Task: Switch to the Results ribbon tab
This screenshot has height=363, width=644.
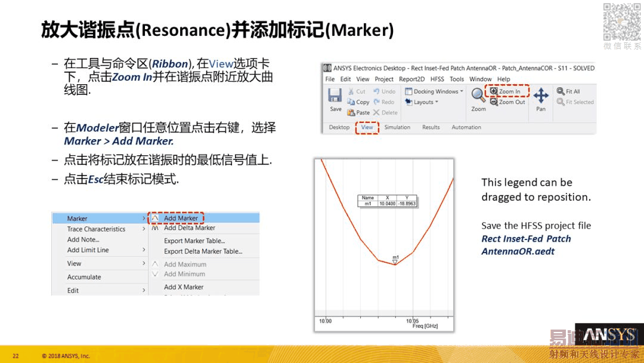Action: click(431, 127)
